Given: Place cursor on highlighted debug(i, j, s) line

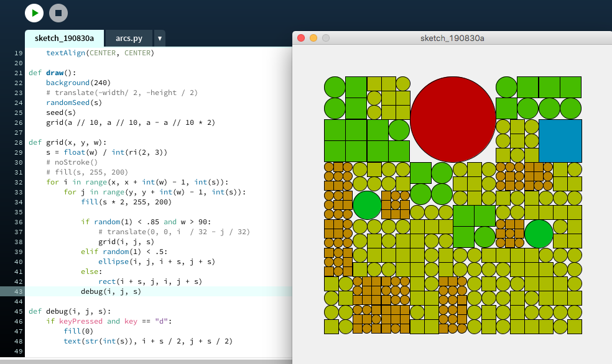Looking at the screenshot, I should [111, 291].
